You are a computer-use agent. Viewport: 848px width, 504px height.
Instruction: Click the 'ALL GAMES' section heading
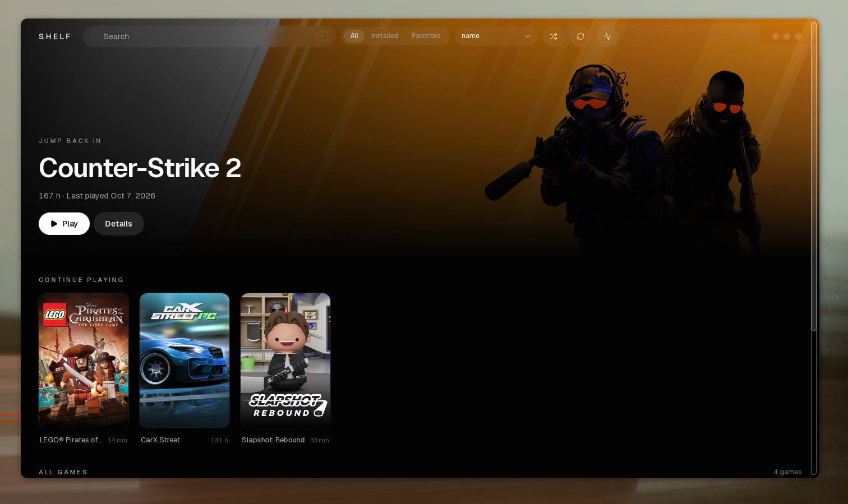(63, 472)
